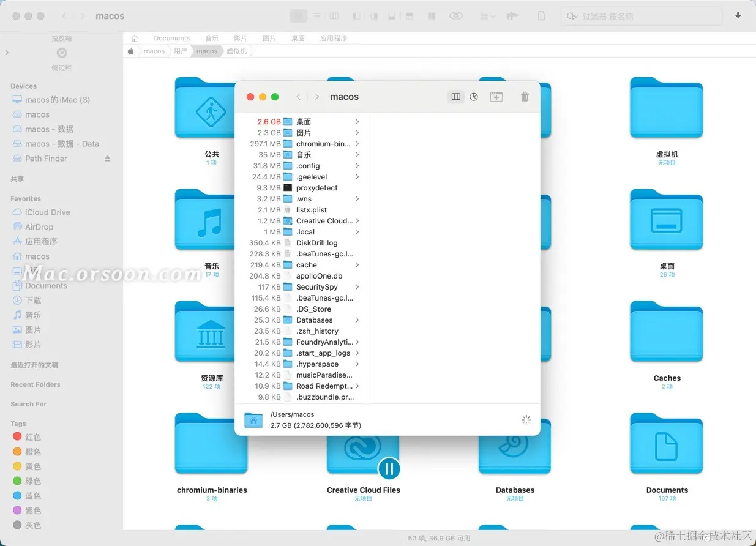Open Documents in the favorites bar
Screen dimensions: 756x546
pyautogui.click(x=171, y=38)
